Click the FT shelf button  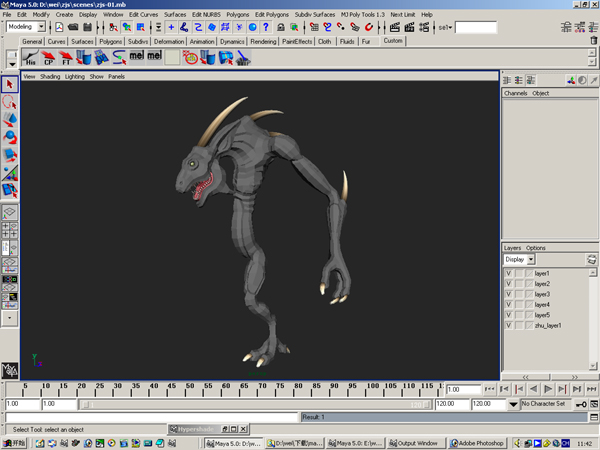pyautogui.click(x=66, y=57)
